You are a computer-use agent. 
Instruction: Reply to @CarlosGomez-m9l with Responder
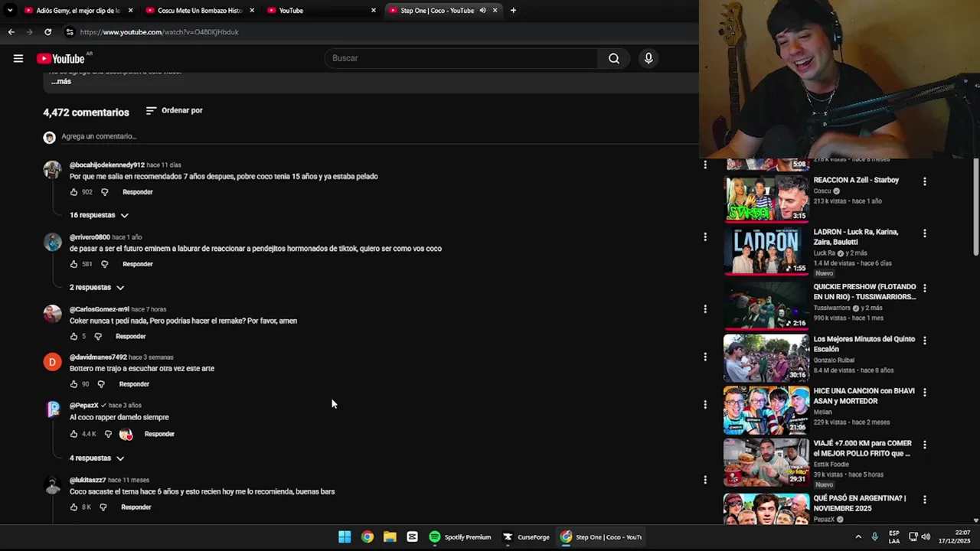point(130,336)
